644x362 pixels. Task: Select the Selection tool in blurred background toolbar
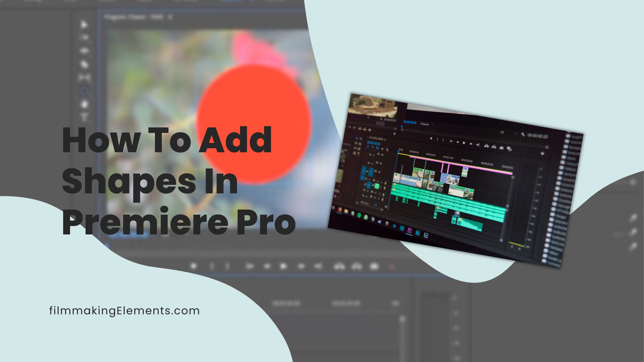point(84,25)
